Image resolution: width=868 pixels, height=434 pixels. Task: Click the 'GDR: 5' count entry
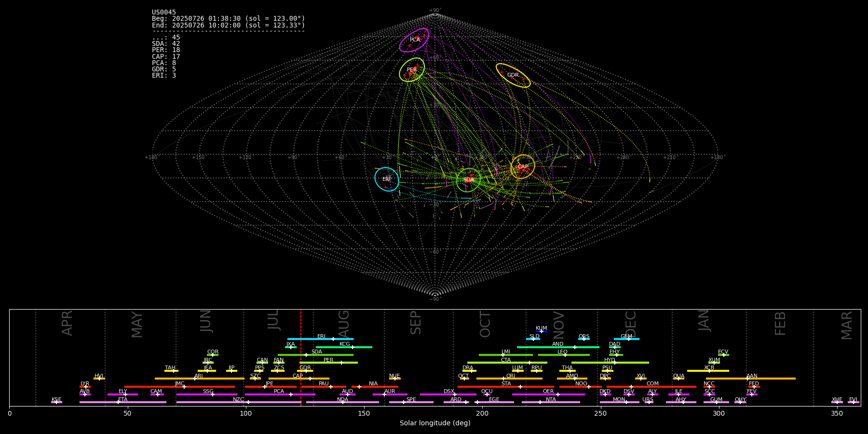(164, 69)
